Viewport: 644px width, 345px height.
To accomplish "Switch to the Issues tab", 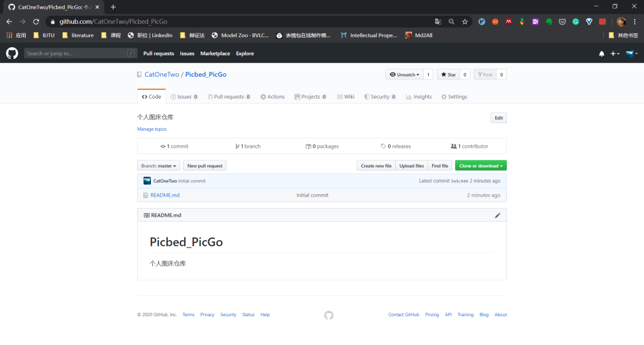I will pyautogui.click(x=184, y=97).
